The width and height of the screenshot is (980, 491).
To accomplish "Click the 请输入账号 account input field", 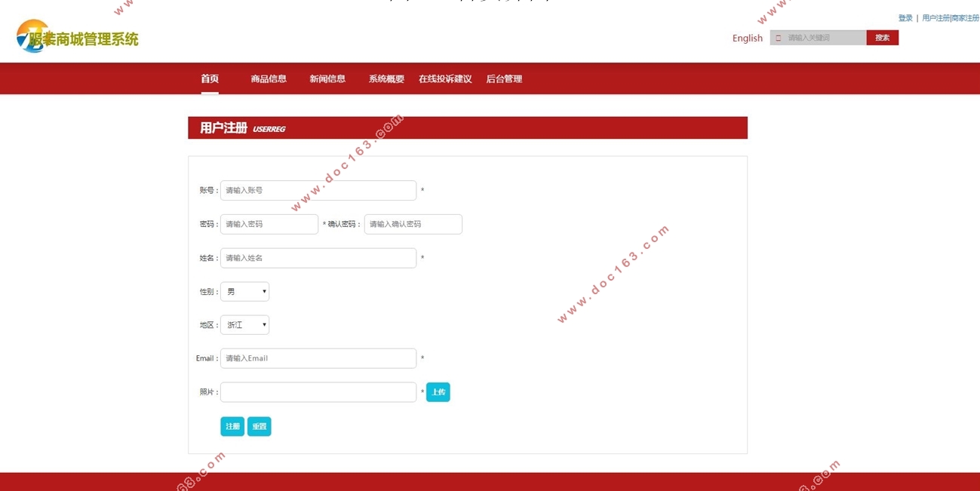I will 318,190.
